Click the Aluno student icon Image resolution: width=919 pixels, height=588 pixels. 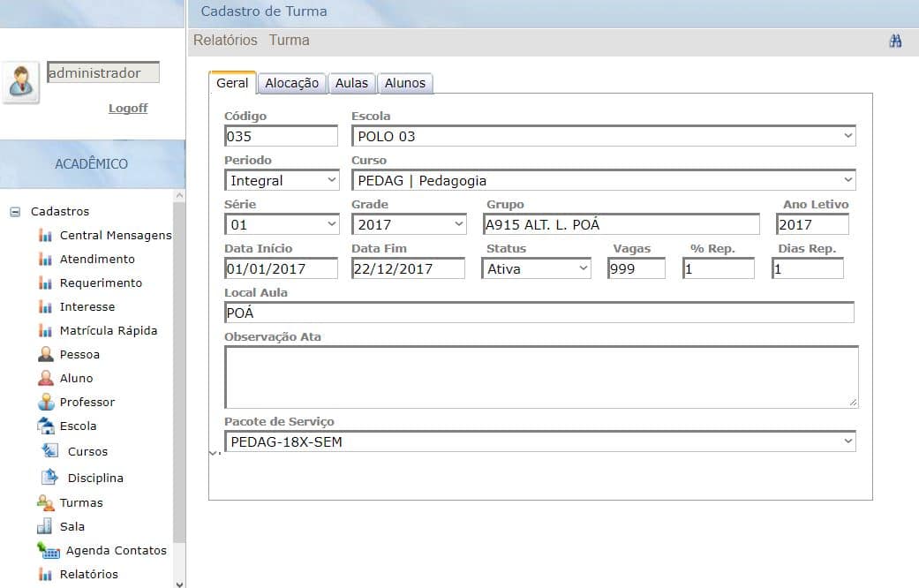point(46,378)
